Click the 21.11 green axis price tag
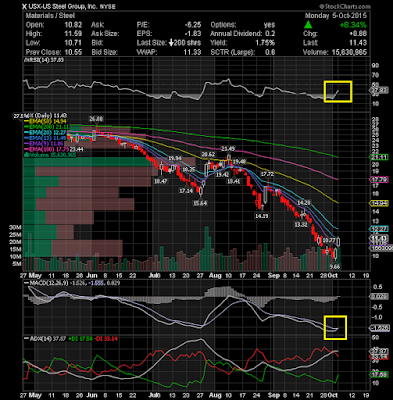Viewport: 393px width, 400px height. tap(379, 157)
